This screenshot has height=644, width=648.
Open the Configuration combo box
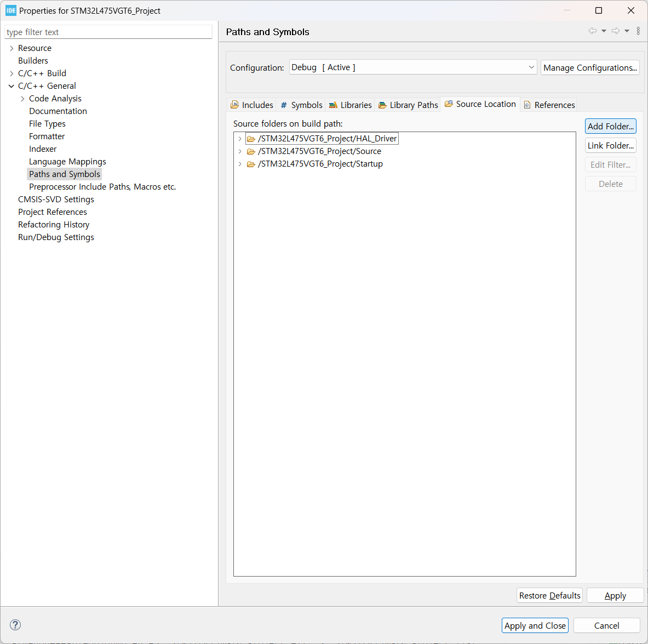click(x=413, y=67)
